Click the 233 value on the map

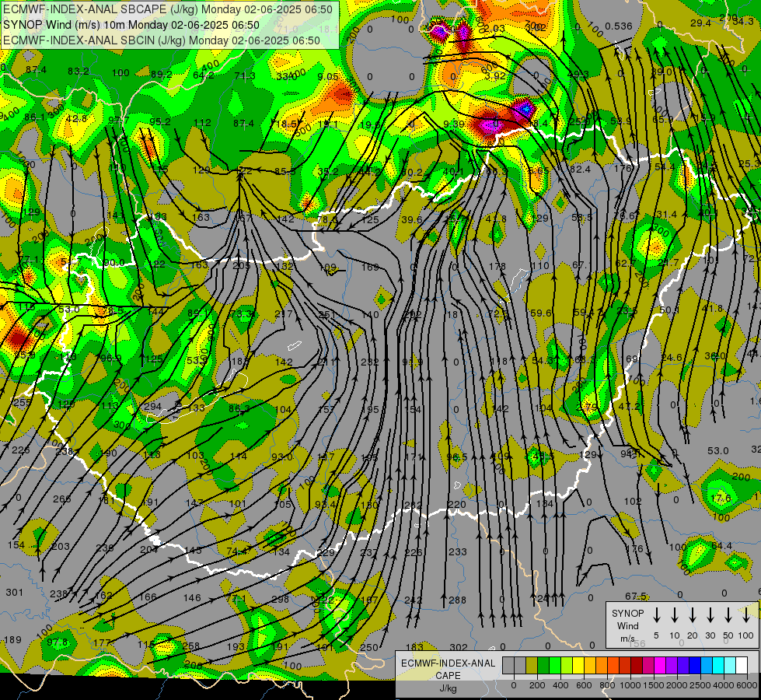pyautogui.click(x=458, y=552)
